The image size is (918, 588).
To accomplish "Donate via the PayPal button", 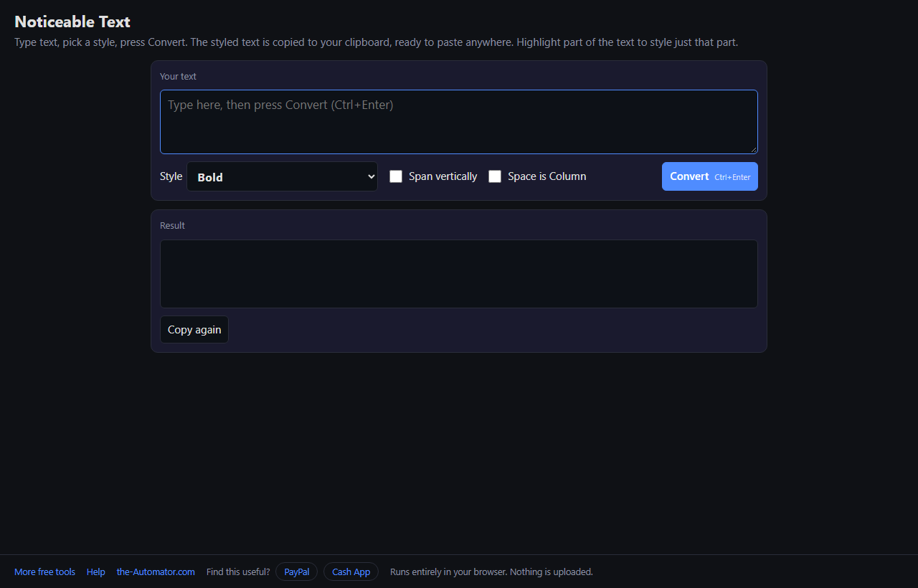I will [x=297, y=572].
